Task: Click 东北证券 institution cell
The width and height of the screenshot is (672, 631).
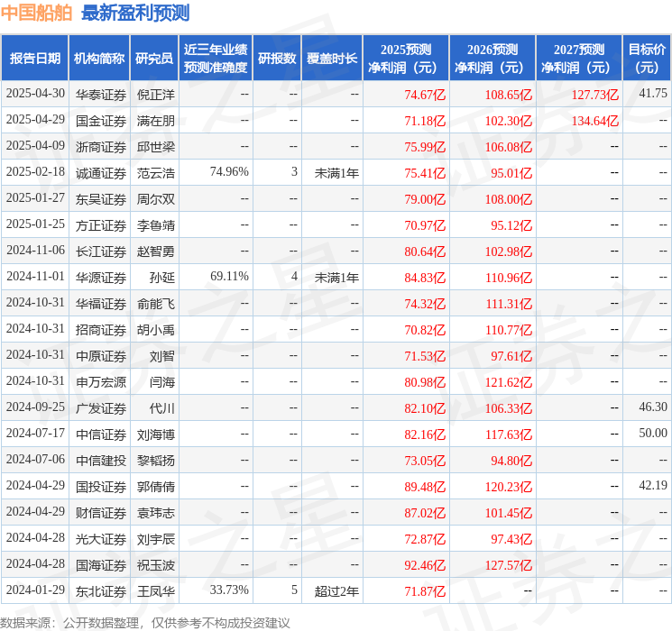Action: [101, 591]
